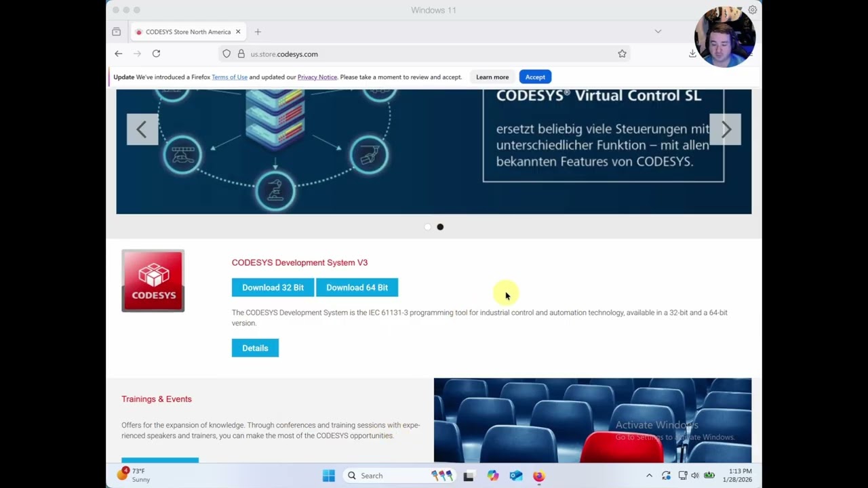868x488 pixels.
Task: Show next carousel slide with right arrow
Action: (725, 129)
